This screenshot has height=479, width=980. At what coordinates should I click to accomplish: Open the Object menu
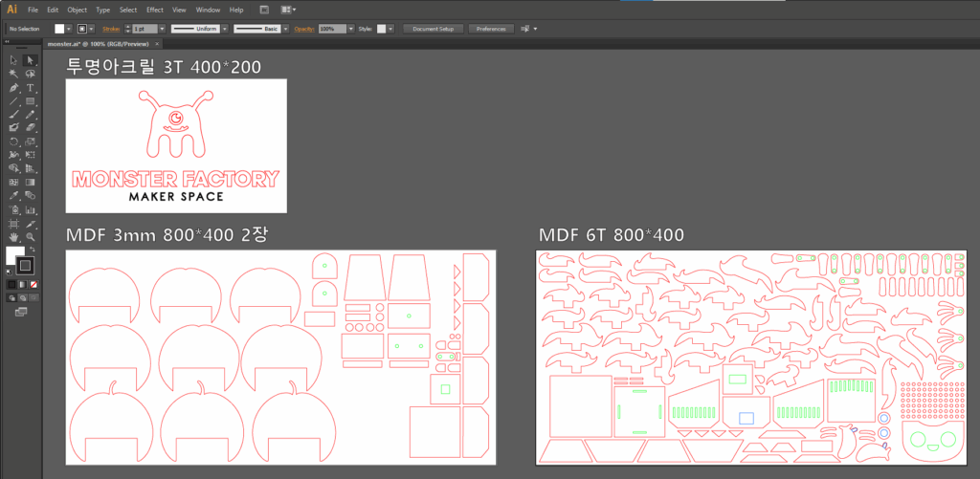(77, 10)
